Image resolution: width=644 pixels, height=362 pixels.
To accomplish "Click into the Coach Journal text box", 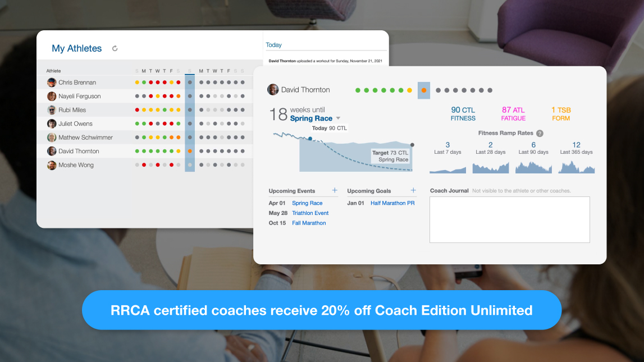I will 510,219.
